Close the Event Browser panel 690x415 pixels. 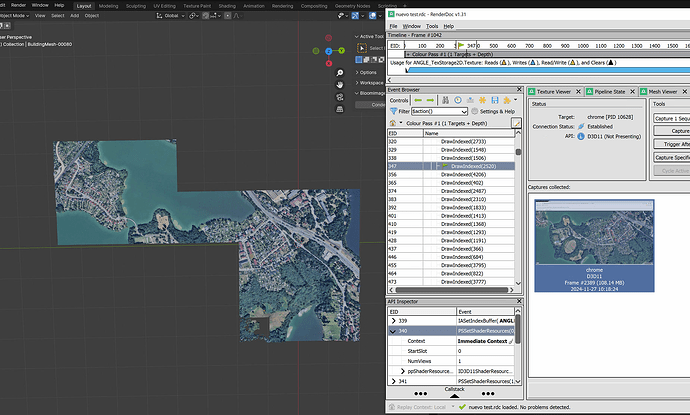pos(519,89)
